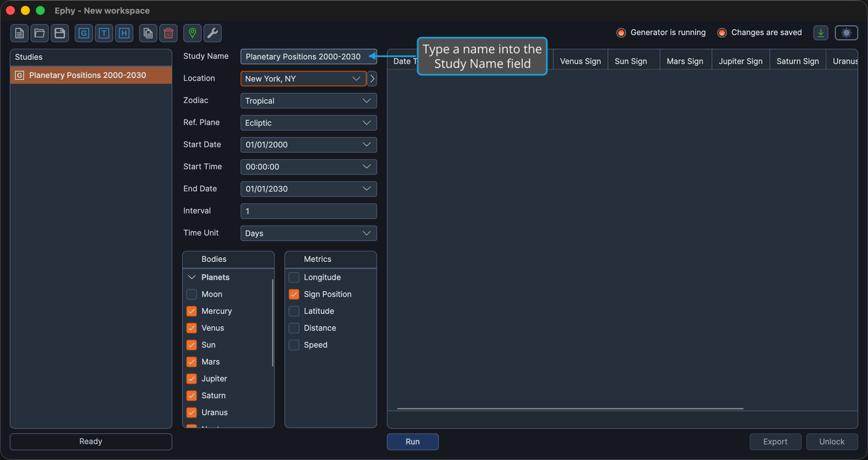Image resolution: width=868 pixels, height=460 pixels.
Task: Duplicate the selected study
Action: pos(148,33)
